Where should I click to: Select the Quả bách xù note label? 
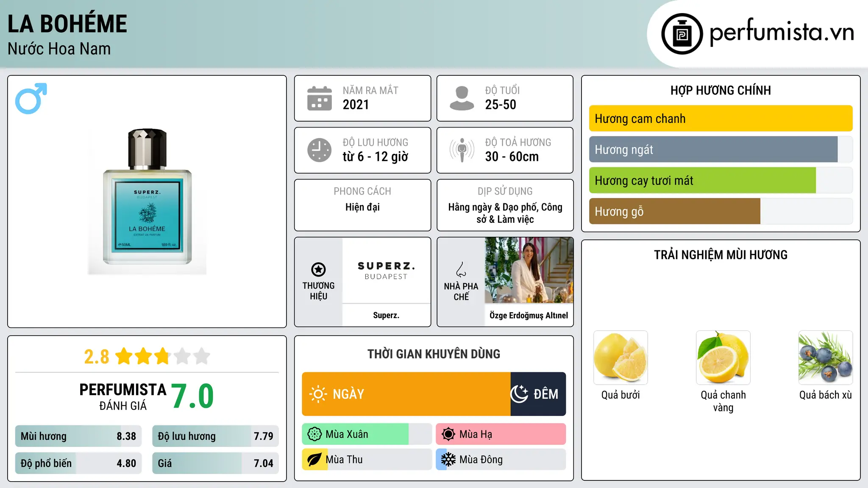826,395
